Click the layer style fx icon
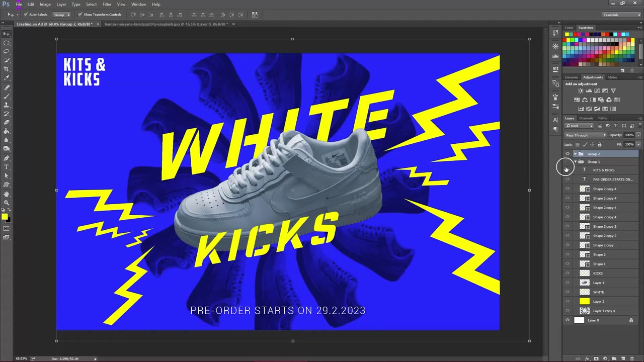Screen dimensions: 644x362 587,358
